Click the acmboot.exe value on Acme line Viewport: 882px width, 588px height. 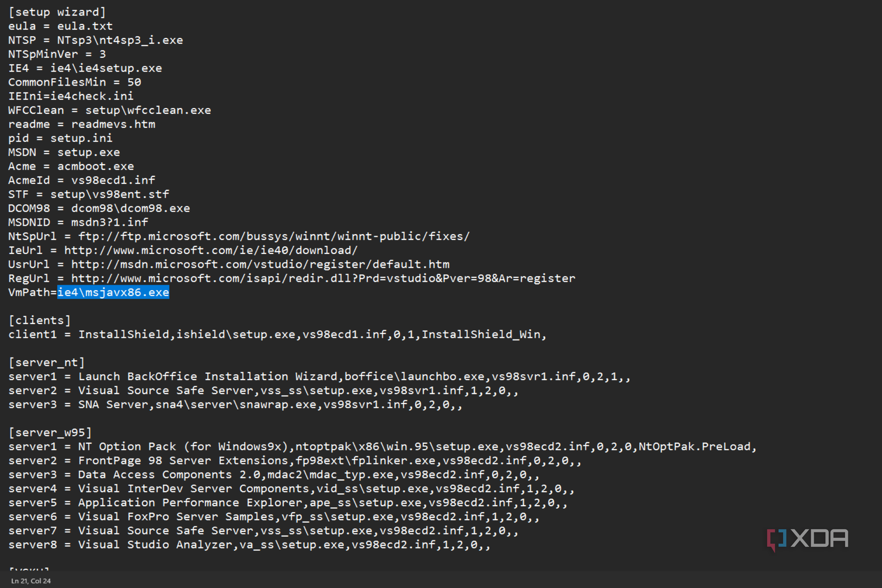tap(96, 166)
